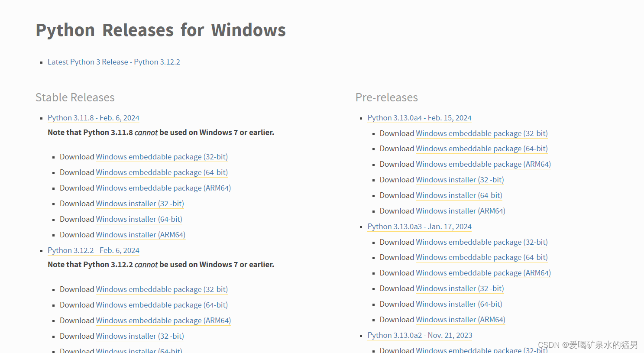Viewport: 644px width, 353px height.
Task: Download Python 3.13.0a3 Windows installer (ARM64)
Action: point(460,320)
